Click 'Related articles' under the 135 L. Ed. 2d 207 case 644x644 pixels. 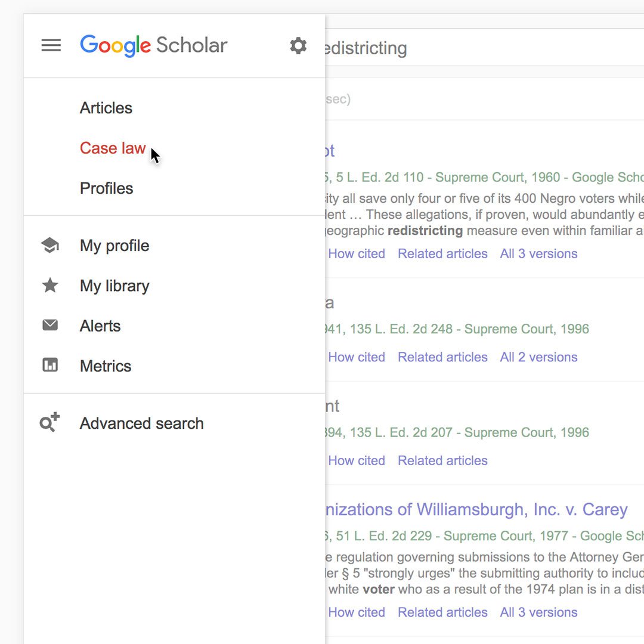click(x=442, y=460)
